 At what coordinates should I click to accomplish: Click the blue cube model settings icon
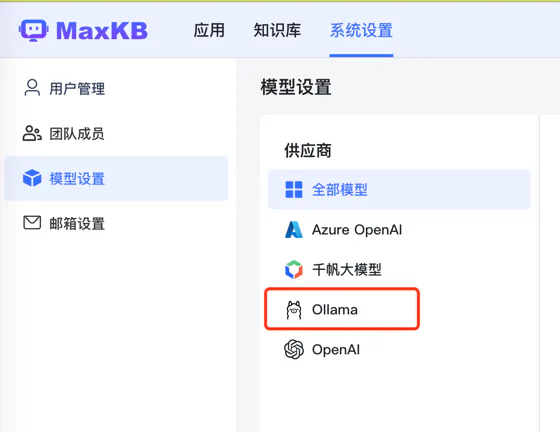[x=32, y=178]
